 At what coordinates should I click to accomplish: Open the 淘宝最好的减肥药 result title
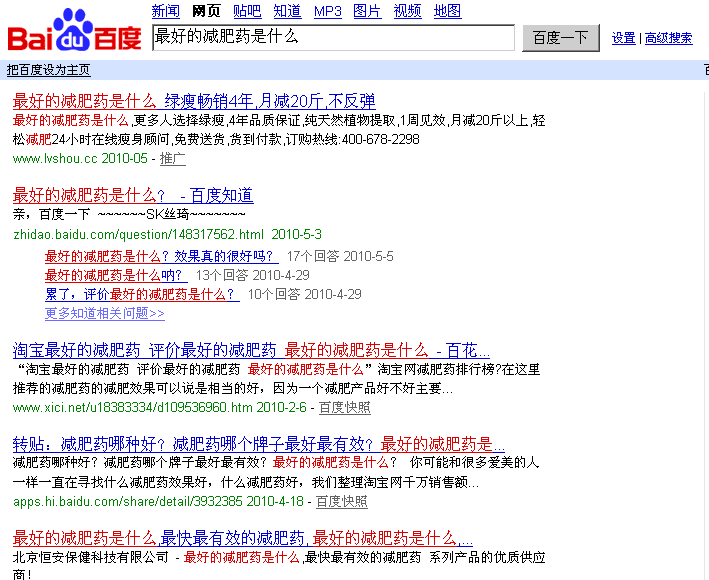(x=251, y=350)
